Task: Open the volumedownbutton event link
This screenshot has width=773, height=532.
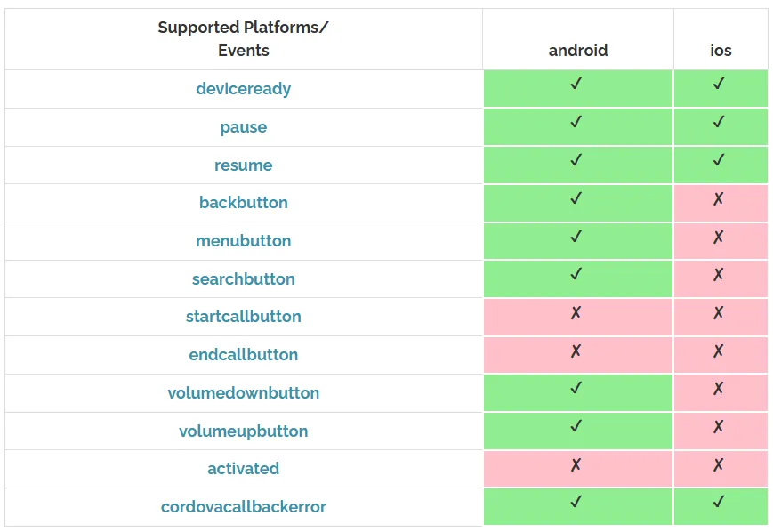Action: pyautogui.click(x=243, y=393)
